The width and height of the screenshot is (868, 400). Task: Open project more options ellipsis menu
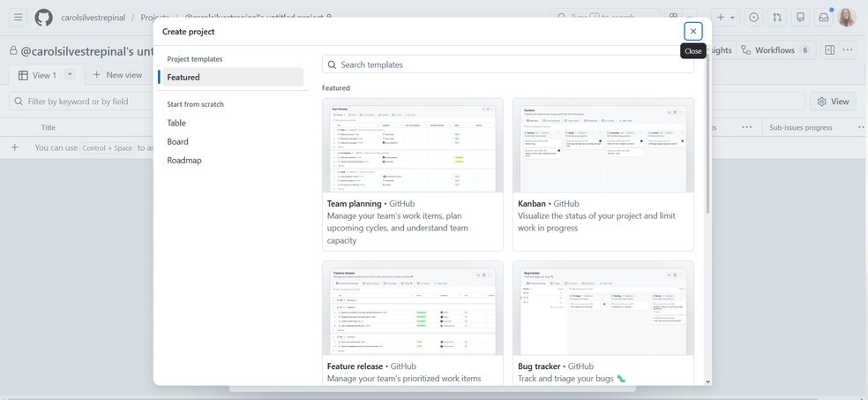coord(848,49)
